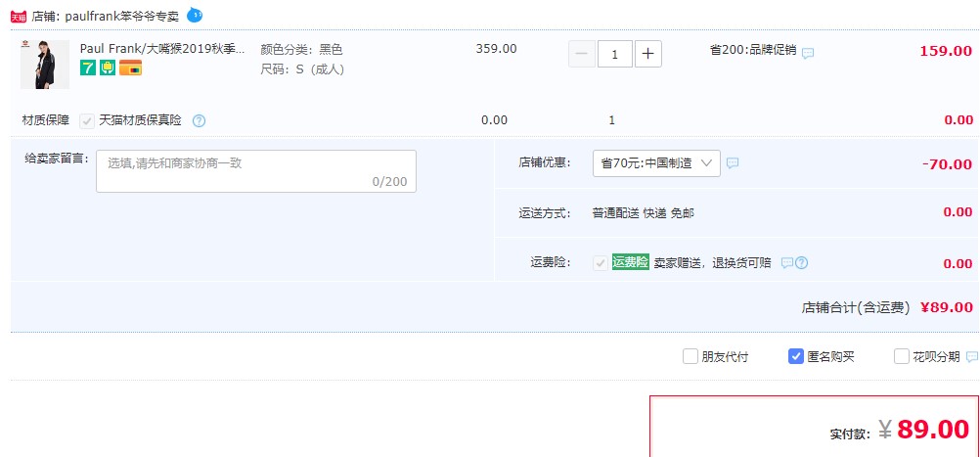Click the orange credit card badge icon
980x457 pixels.
tap(131, 68)
